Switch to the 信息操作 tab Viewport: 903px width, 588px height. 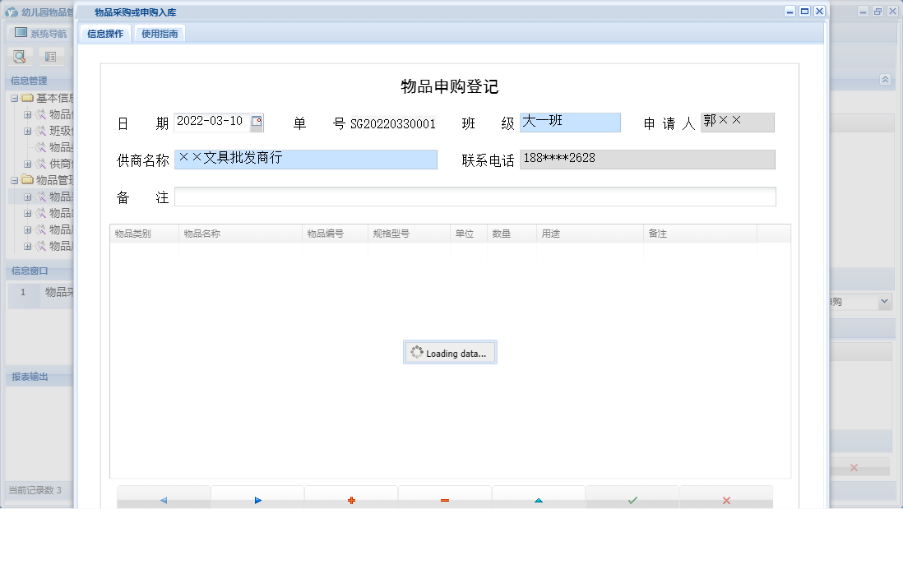point(105,34)
